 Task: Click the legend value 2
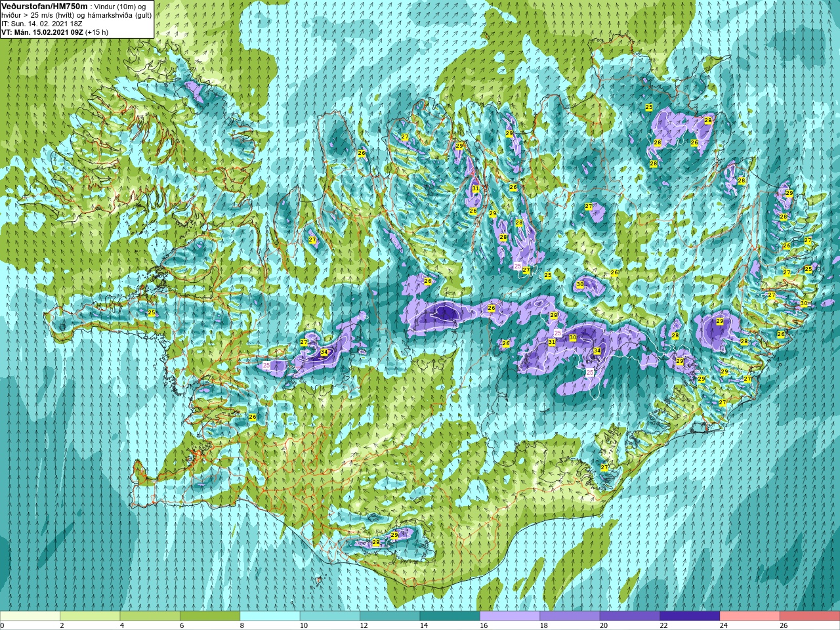point(62,625)
